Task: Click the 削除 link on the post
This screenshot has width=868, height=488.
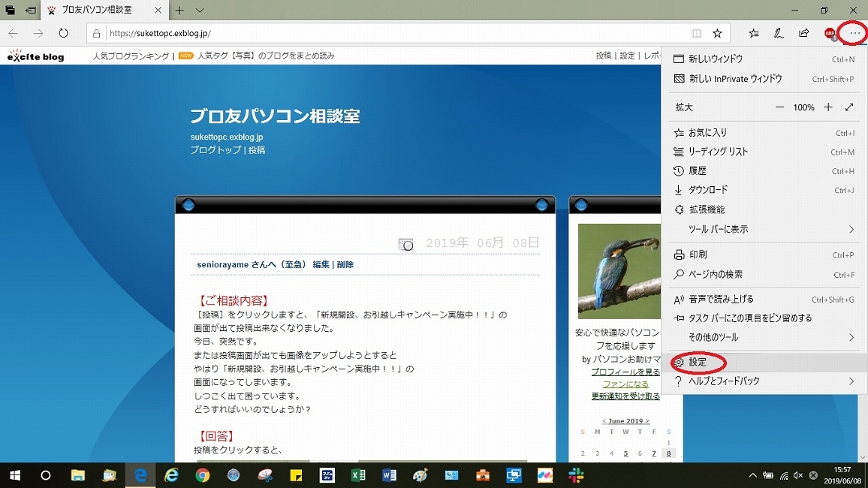Action: click(345, 264)
